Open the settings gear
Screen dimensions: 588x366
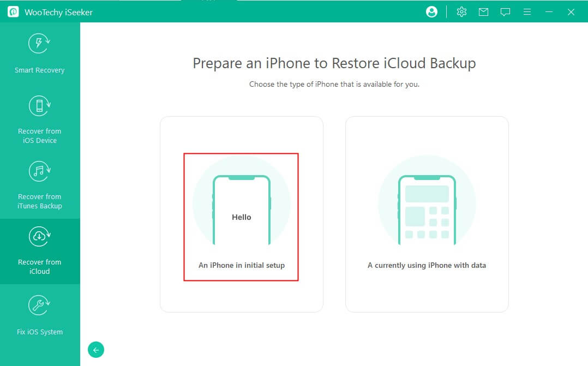point(461,11)
